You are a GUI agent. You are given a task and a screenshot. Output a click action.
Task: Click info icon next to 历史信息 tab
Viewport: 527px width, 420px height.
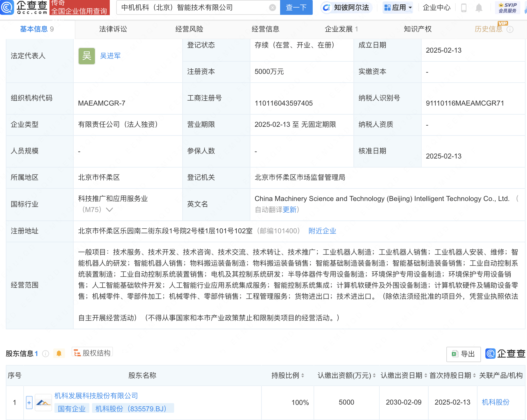pyautogui.click(x=510, y=29)
